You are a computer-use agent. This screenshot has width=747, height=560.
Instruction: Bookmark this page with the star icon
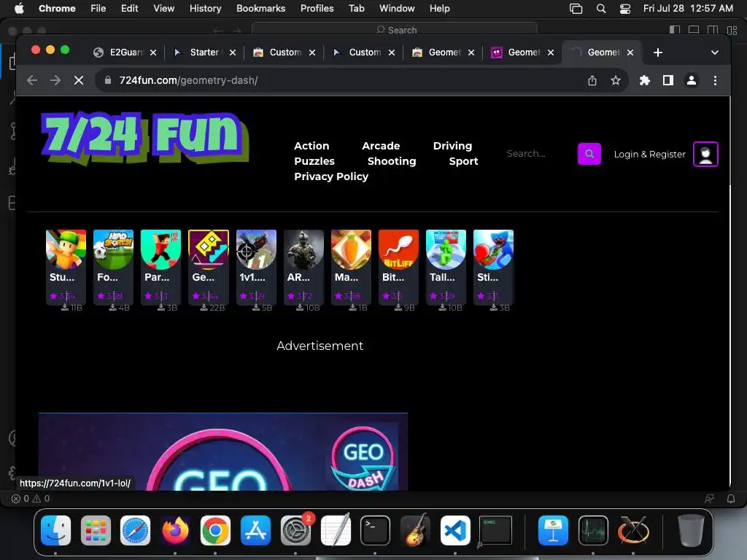click(x=616, y=80)
